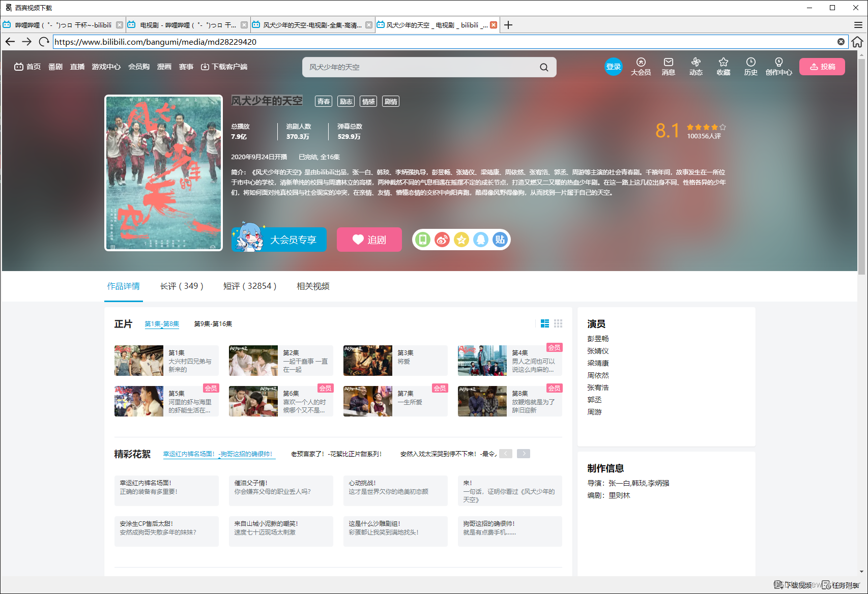
Task: Clear the address bar with the X icon
Action: [841, 42]
